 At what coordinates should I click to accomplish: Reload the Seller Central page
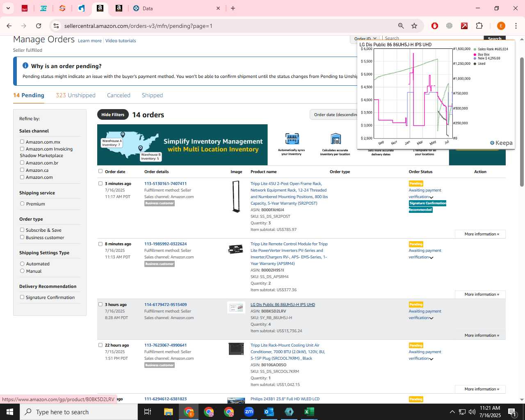pyautogui.click(x=39, y=26)
